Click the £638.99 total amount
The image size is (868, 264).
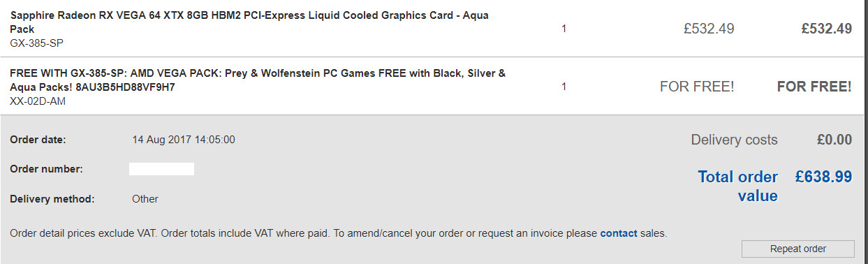click(x=824, y=177)
